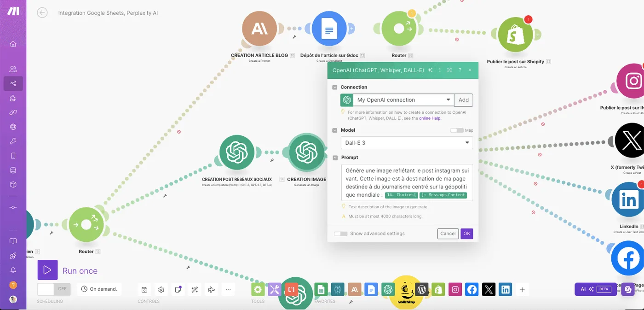The height and width of the screenshot is (310, 644).
Task: Open Devices phone icon in sidebar
Action: (13, 156)
